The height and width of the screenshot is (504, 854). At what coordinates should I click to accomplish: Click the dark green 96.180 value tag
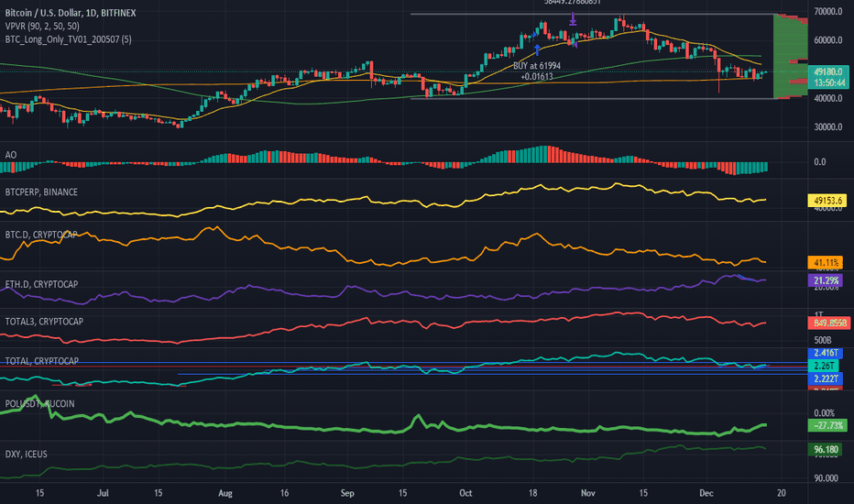click(x=826, y=450)
